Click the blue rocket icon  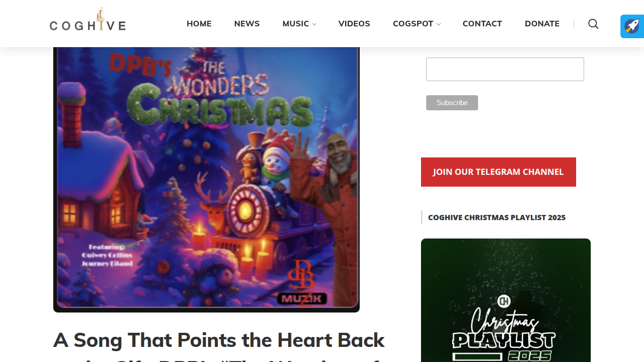tap(632, 26)
